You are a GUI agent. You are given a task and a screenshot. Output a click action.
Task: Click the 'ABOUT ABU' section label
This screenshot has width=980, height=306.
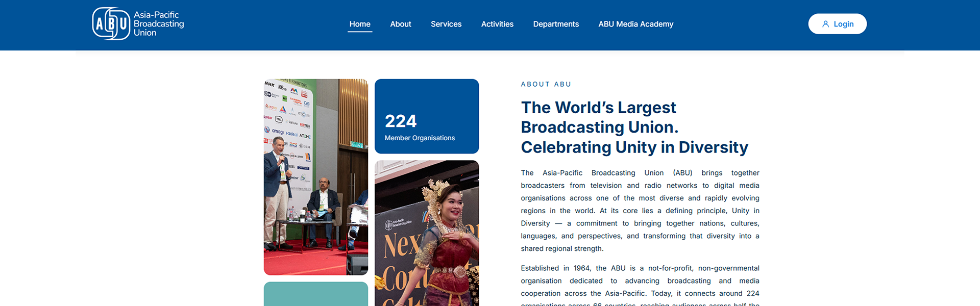click(x=546, y=84)
